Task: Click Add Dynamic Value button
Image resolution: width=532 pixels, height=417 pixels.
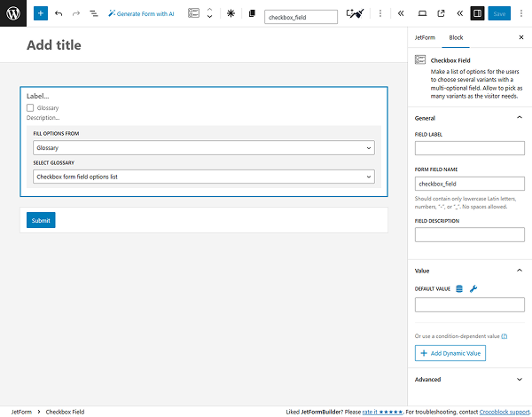Action: (450, 353)
